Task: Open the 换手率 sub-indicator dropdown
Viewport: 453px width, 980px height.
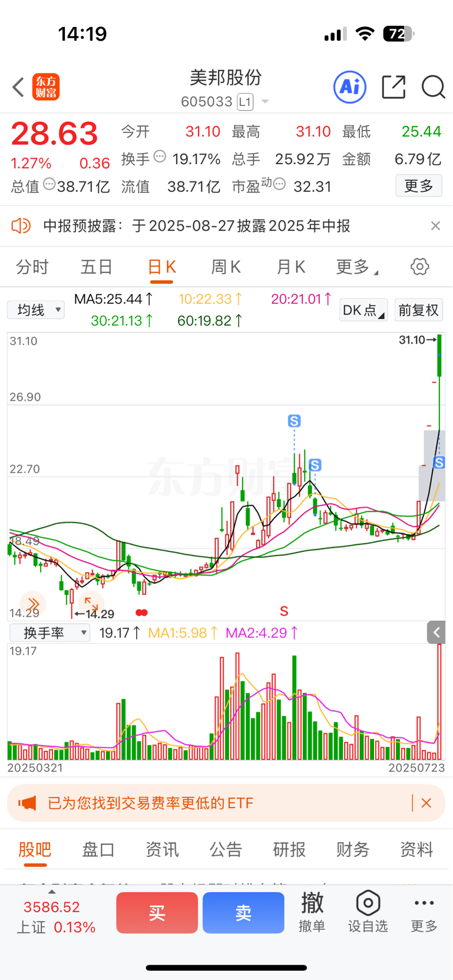Action: [x=50, y=633]
